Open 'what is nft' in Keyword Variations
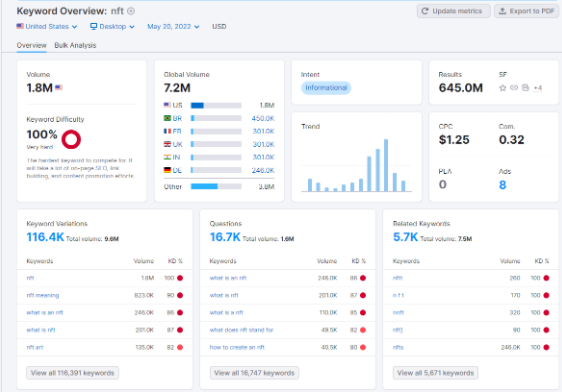The width and height of the screenshot is (562, 392). pos(41,330)
